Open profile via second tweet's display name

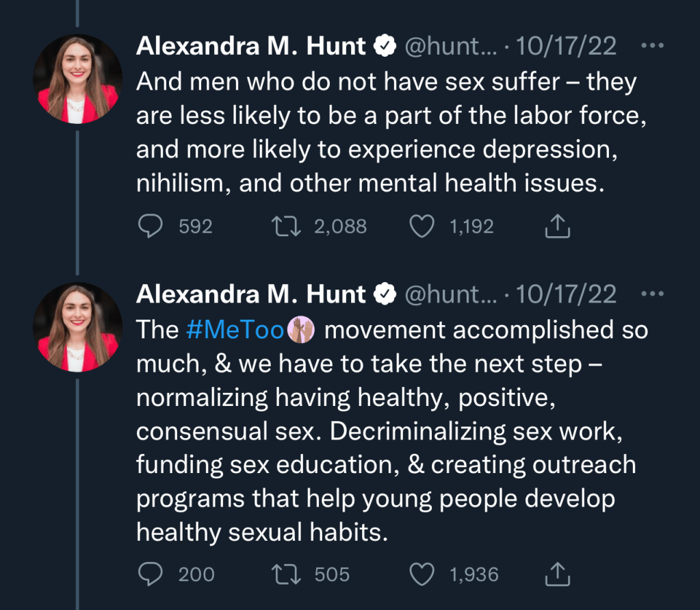click(x=251, y=294)
